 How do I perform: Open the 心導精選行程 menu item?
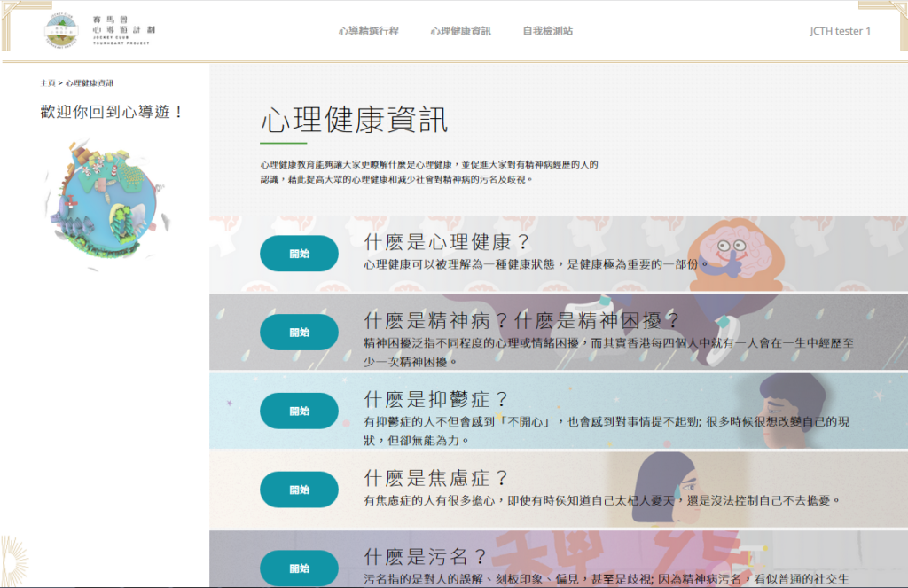pos(368,31)
